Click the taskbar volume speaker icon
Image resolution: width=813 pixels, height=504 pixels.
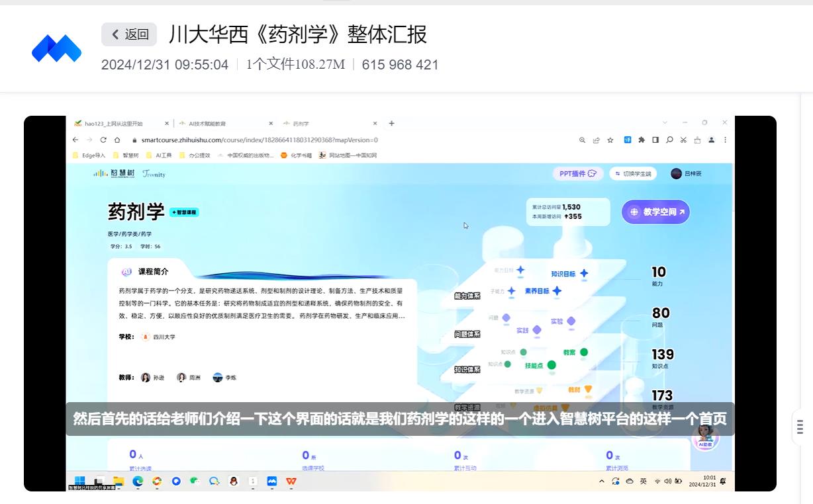pos(667,482)
